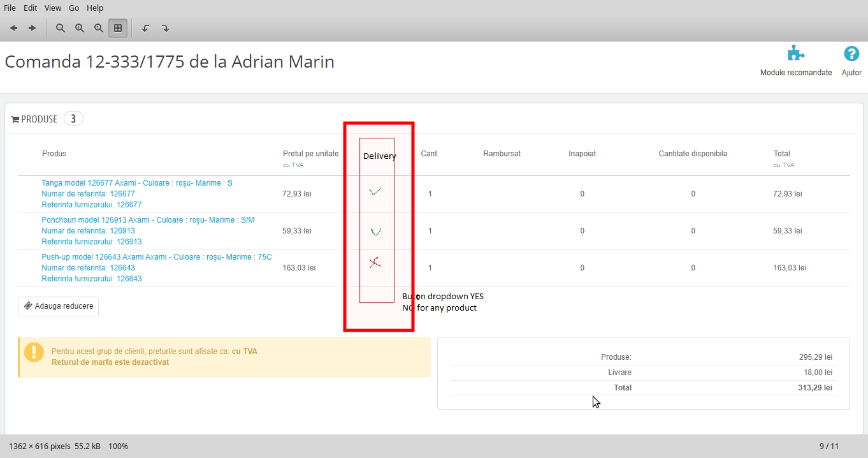
Task: Reset zoom to normal size
Action: tap(99, 28)
